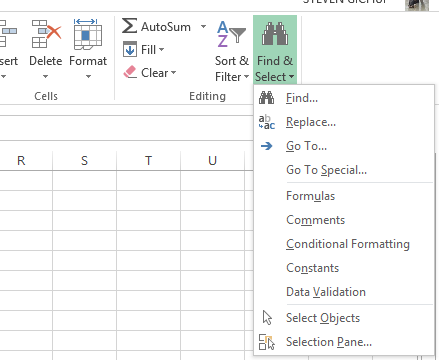The height and width of the screenshot is (360, 439).
Task: Click the ab-ac icon beside Replace
Action: coord(267,122)
